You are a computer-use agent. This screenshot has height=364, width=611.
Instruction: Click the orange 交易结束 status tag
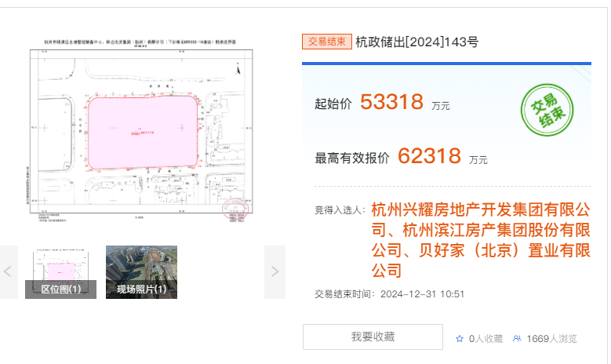[x=326, y=42]
